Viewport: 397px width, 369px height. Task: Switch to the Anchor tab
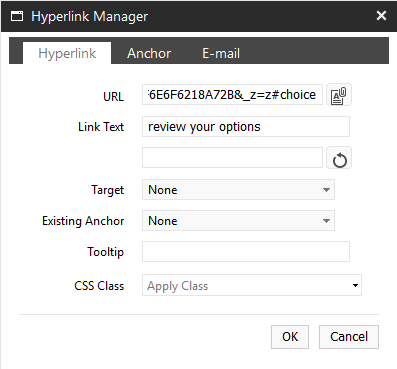coord(149,53)
